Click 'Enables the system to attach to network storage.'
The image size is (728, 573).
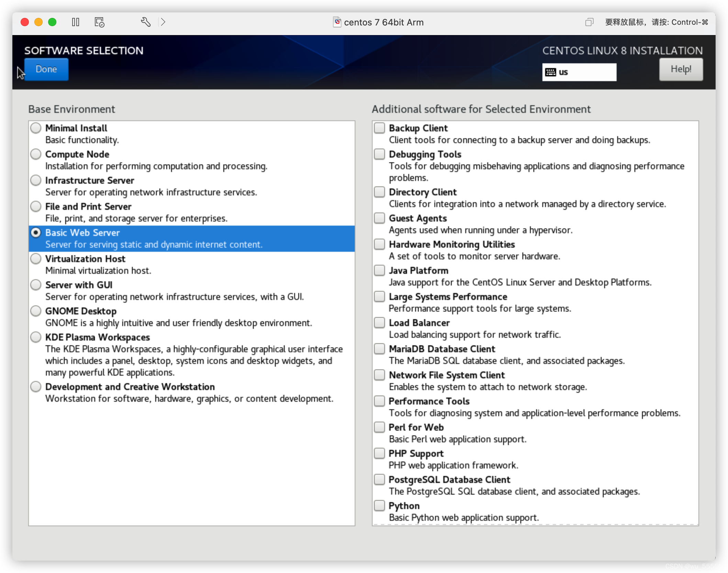coord(488,387)
